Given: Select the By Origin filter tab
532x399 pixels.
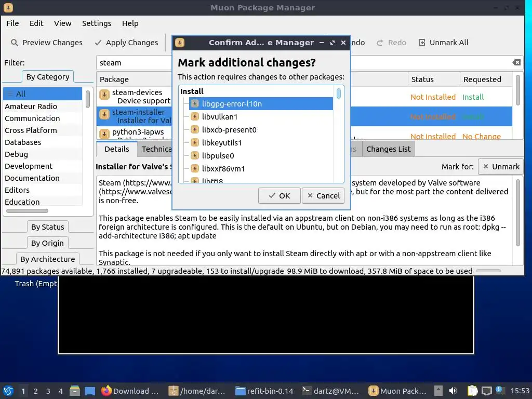Looking at the screenshot, I should 47,243.
